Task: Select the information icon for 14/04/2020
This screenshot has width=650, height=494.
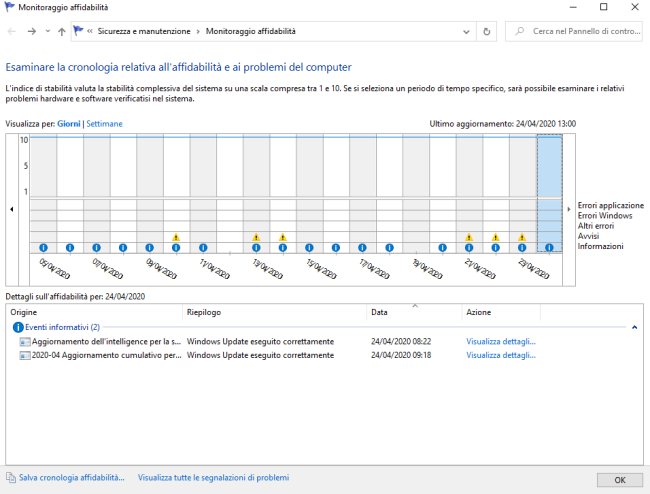Action: pyautogui.click(x=283, y=248)
